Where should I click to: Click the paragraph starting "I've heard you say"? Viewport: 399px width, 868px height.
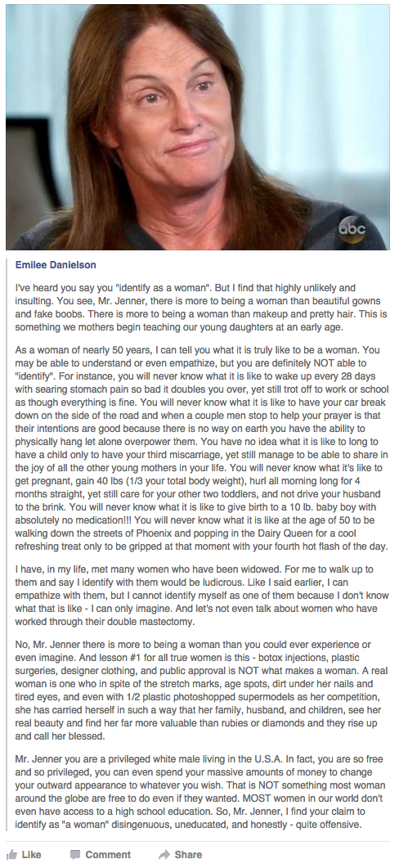(195, 306)
